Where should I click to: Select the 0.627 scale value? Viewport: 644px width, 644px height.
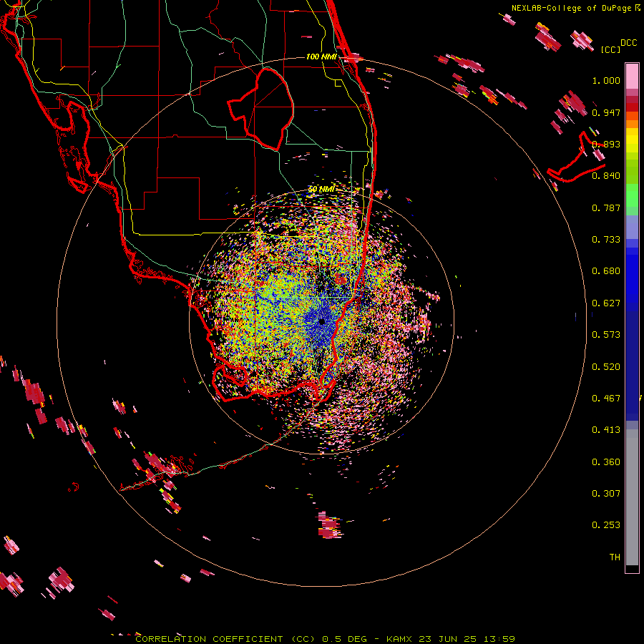[x=606, y=303]
